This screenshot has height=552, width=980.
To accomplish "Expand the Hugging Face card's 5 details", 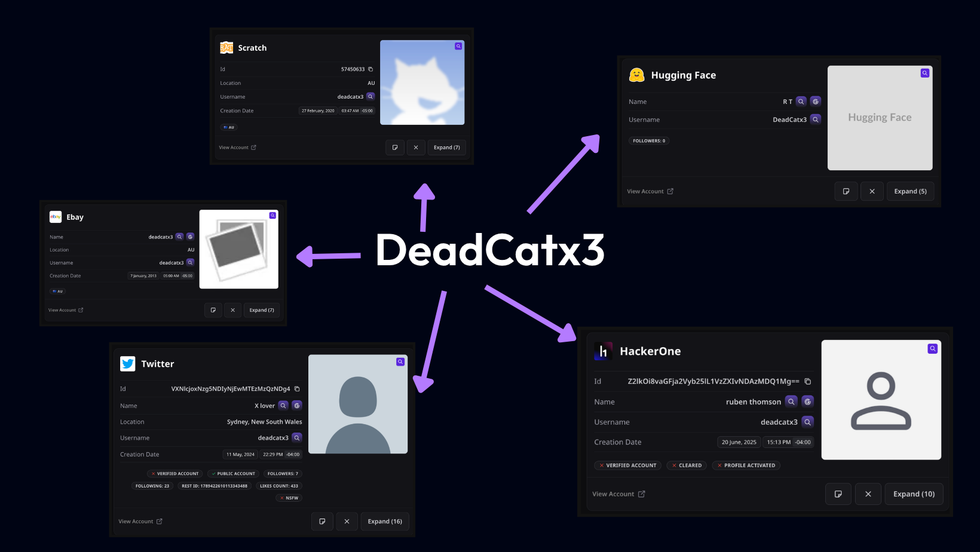I will click(910, 191).
